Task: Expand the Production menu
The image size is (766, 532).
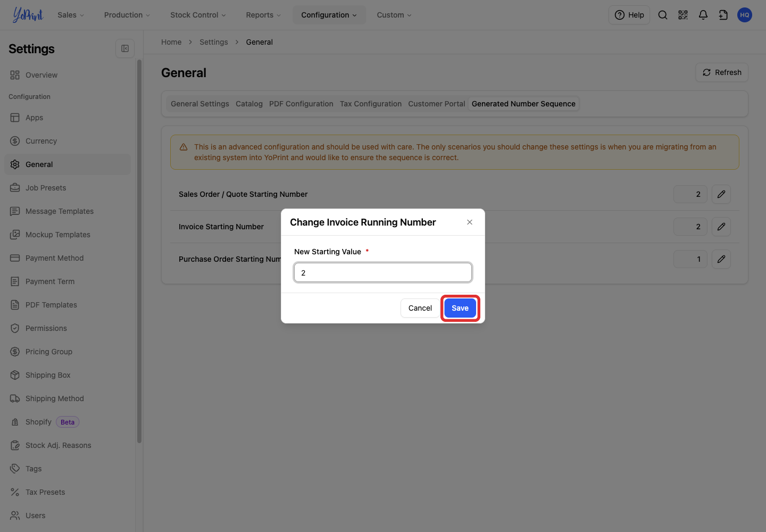Action: tap(127, 15)
